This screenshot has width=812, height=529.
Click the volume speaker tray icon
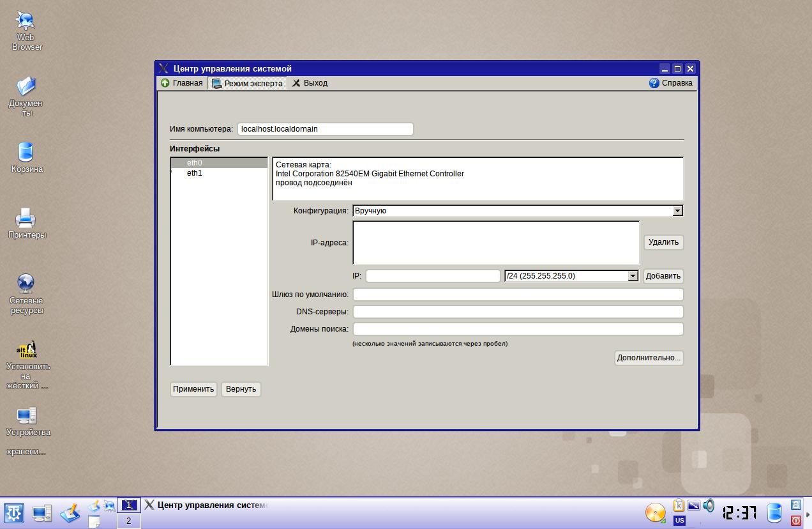pos(709,505)
